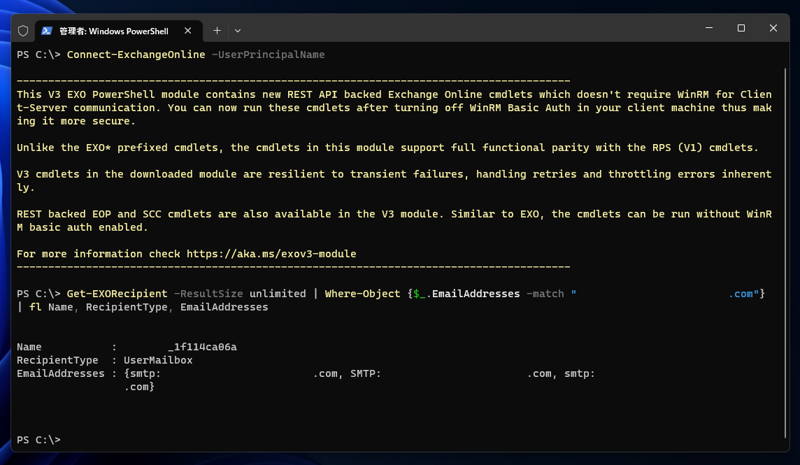Click the -ResultSize parameter text
Screen dimensions: 800x465
(208, 293)
